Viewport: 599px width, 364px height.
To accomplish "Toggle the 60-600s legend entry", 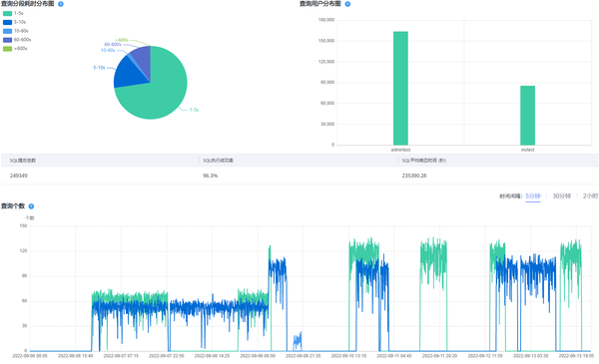I will click(17, 40).
